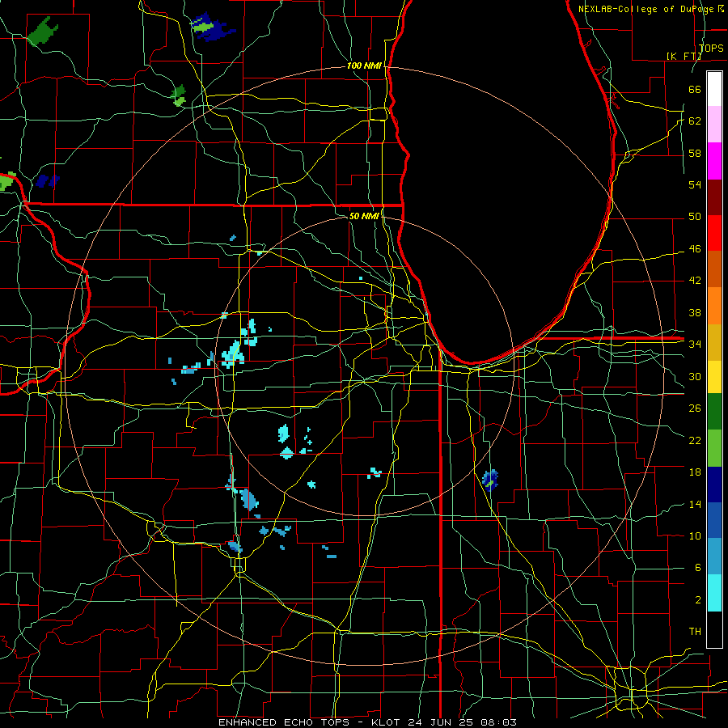Click the dark green echo near top-left corner
Image resolution: width=728 pixels, height=728 pixels.
(43, 32)
